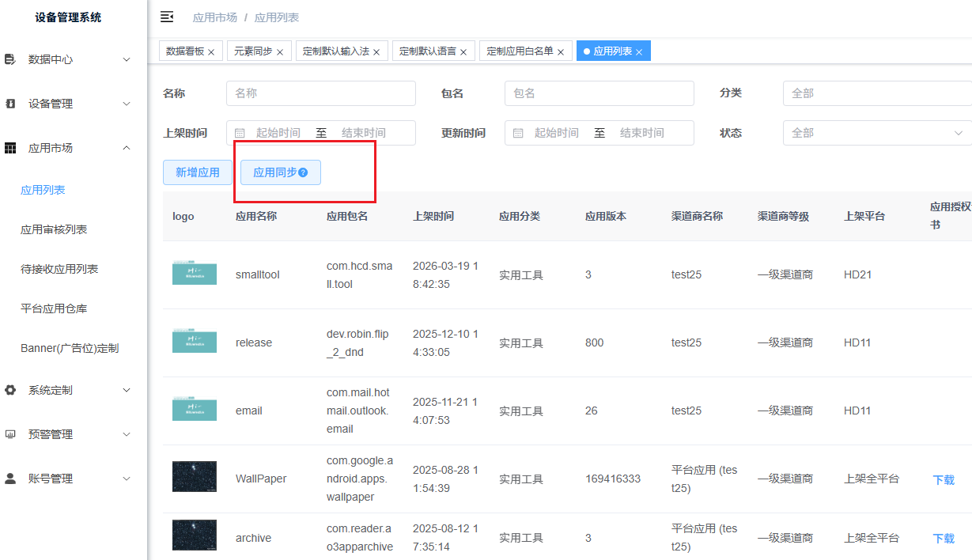
Task: Expand the 系统定制 menu chevron
Action: 127,390
